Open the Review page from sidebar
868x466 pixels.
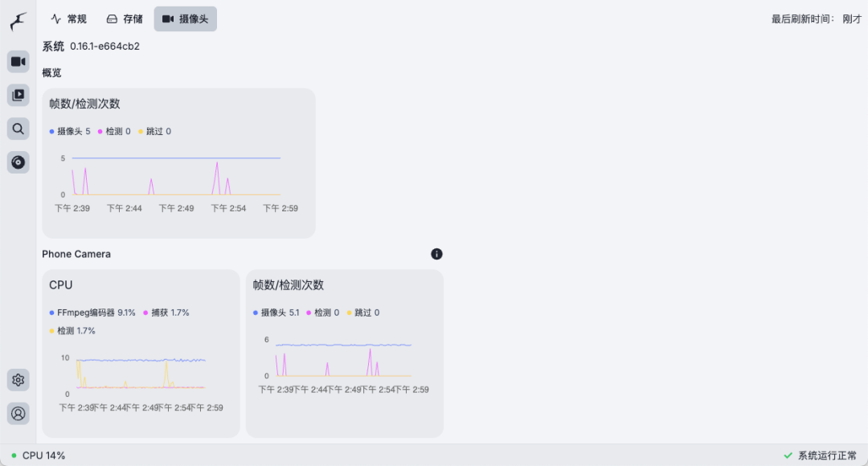tap(18, 95)
